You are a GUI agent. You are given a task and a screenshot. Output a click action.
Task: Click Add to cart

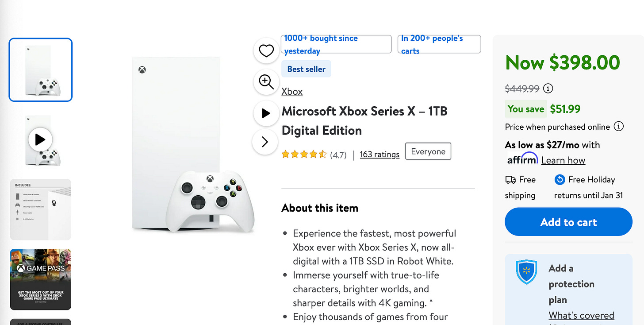point(568,222)
